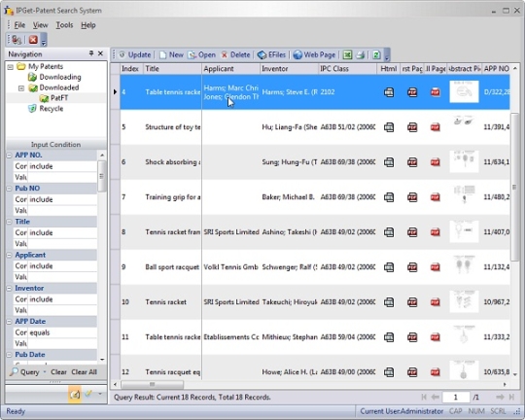Close the Navigation panel
525x420 pixels.
click(100, 53)
